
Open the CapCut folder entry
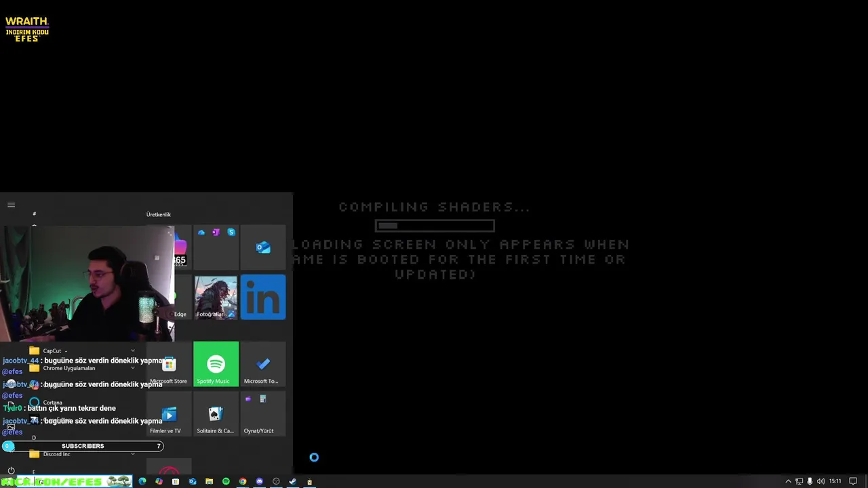click(81, 351)
